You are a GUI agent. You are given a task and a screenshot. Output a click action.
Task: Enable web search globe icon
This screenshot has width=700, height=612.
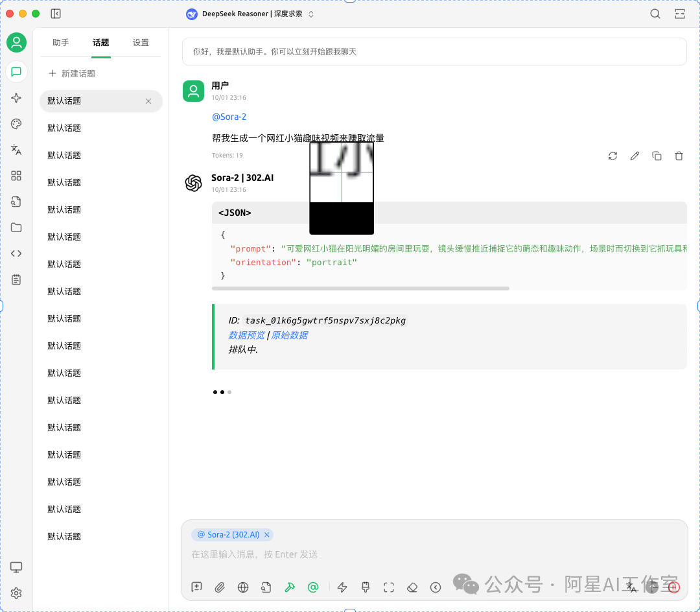coord(243,587)
